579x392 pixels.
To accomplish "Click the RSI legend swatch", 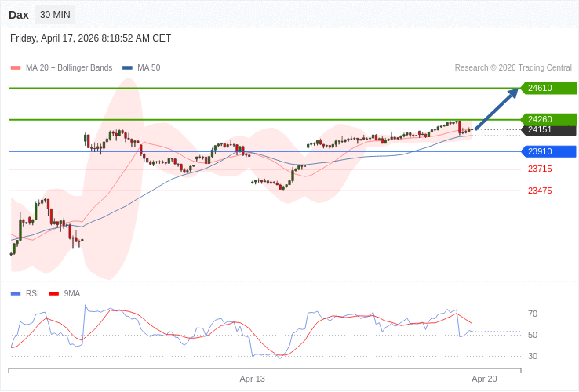I will pyautogui.click(x=16, y=294).
